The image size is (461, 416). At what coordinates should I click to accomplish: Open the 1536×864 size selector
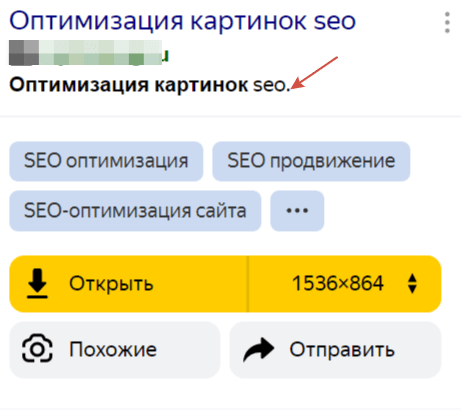(345, 284)
